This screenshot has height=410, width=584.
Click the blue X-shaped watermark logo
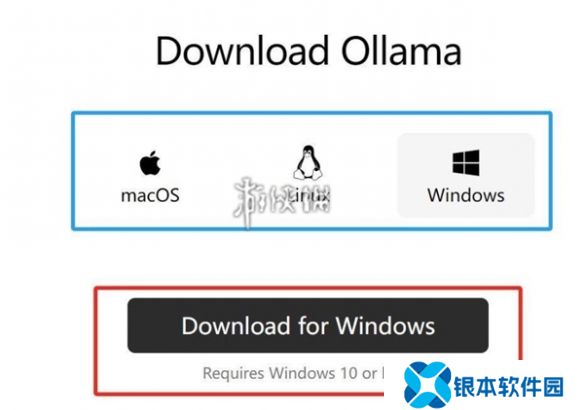[427, 385]
